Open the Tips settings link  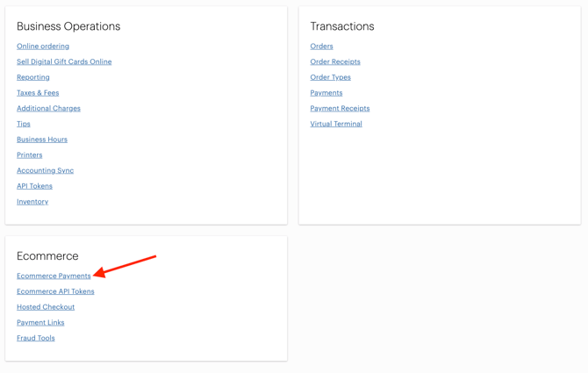(24, 124)
